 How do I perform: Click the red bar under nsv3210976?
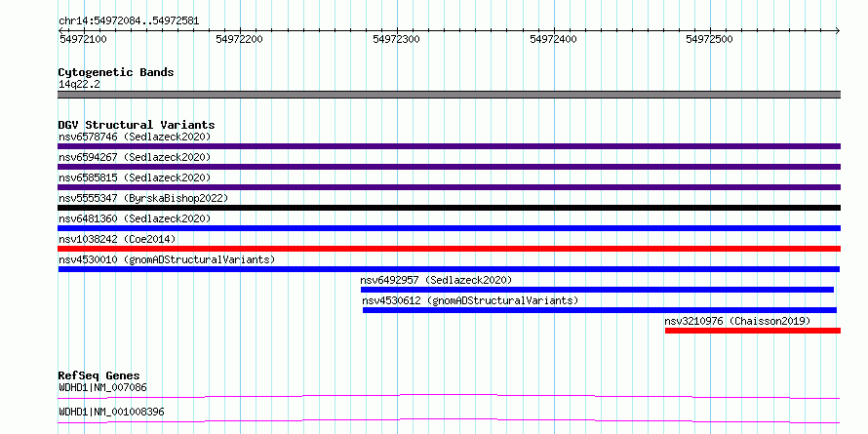pos(753,331)
